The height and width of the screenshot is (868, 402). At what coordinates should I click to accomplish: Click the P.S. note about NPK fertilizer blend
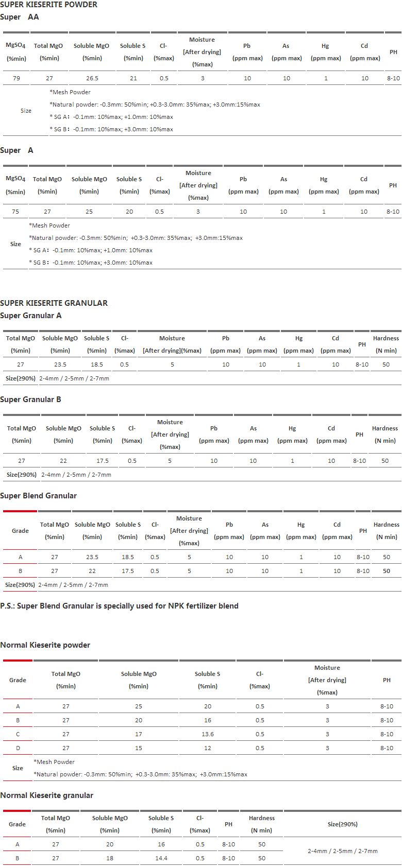pyautogui.click(x=119, y=606)
